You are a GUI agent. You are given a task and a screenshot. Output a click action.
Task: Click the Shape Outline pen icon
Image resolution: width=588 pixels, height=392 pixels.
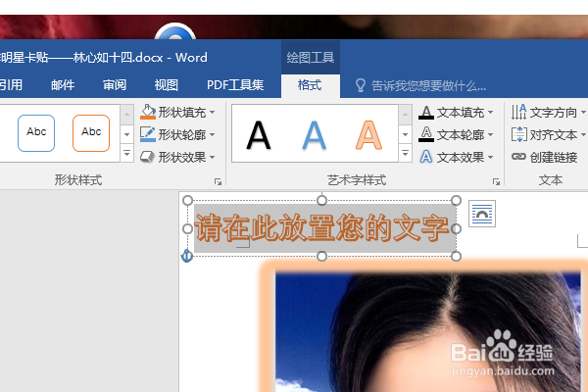click(x=148, y=134)
